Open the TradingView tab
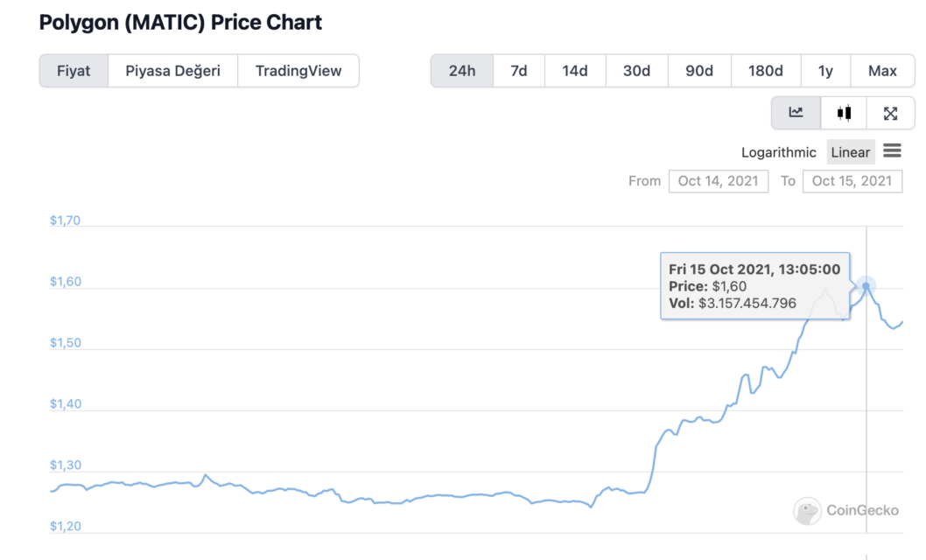 click(298, 71)
